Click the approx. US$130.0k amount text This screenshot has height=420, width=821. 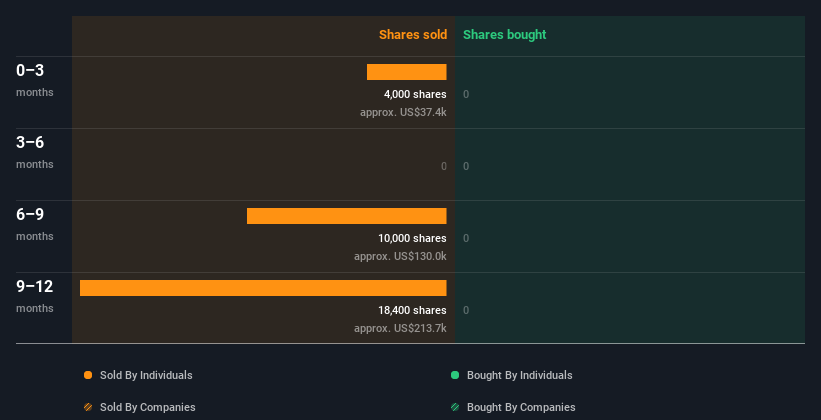pyautogui.click(x=400, y=256)
